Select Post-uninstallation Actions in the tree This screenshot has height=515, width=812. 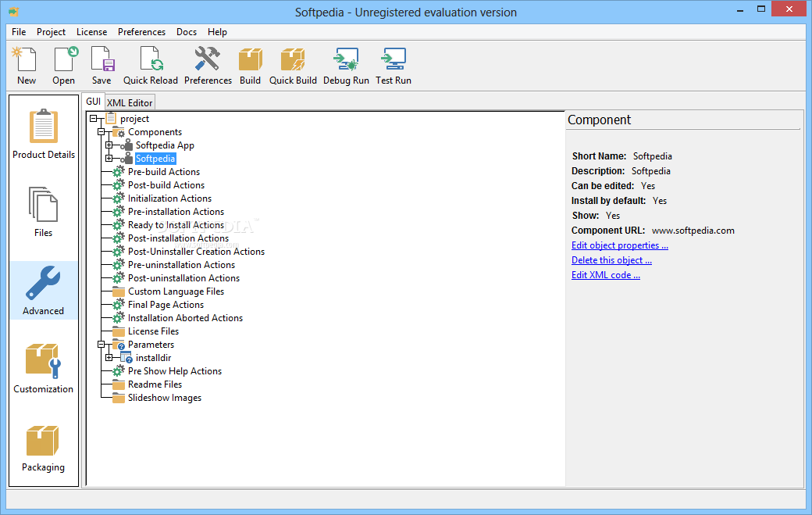(x=183, y=278)
